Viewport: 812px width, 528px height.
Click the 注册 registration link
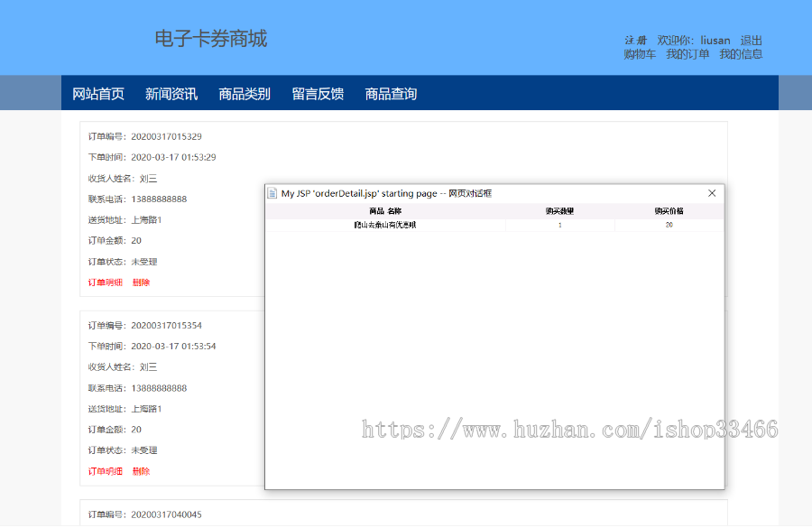click(x=637, y=40)
